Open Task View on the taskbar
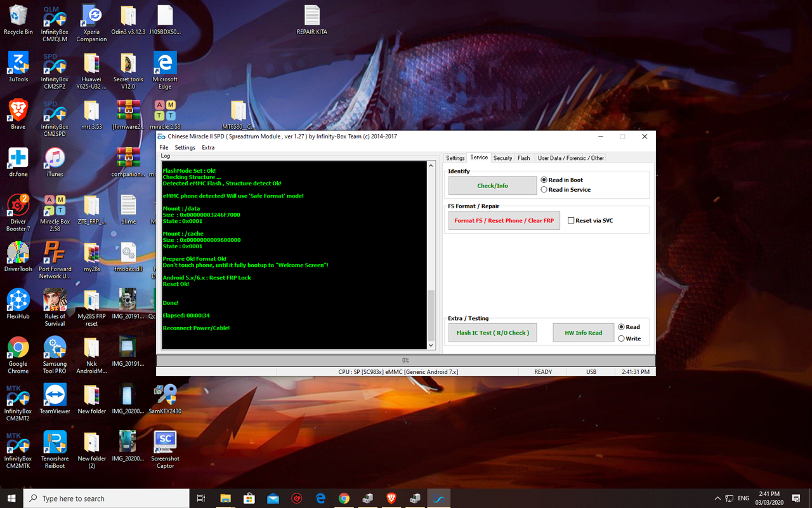The width and height of the screenshot is (812, 508). (201, 498)
